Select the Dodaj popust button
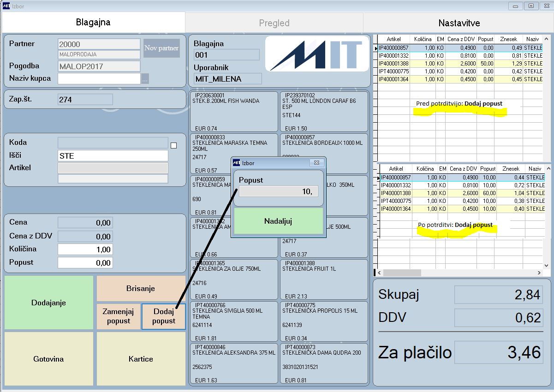This screenshot has height=392, width=554. 164,316
